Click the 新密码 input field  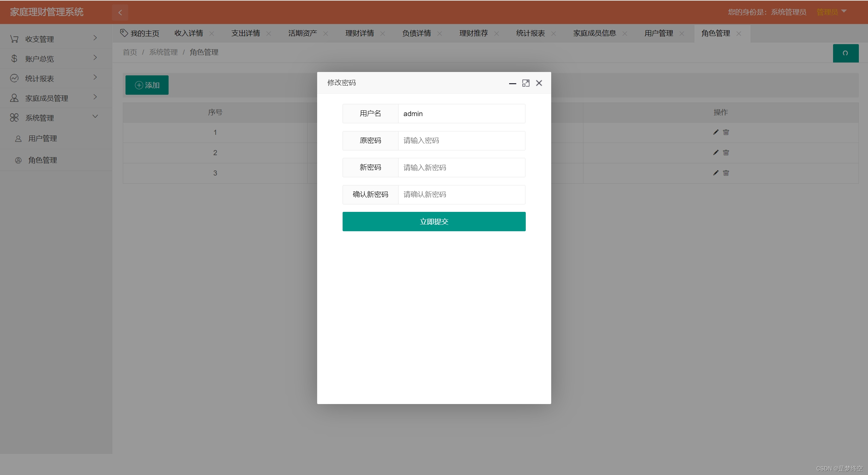pyautogui.click(x=462, y=168)
